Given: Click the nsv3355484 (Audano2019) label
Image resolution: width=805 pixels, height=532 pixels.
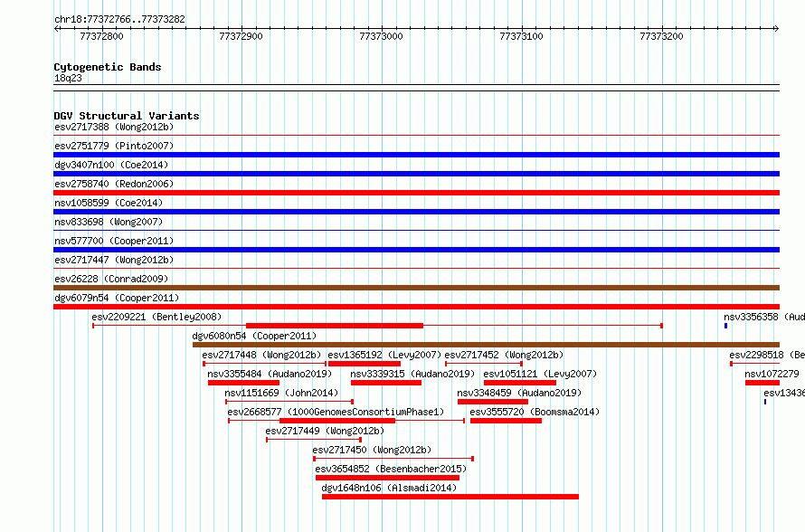Looking at the screenshot, I should (270, 374).
